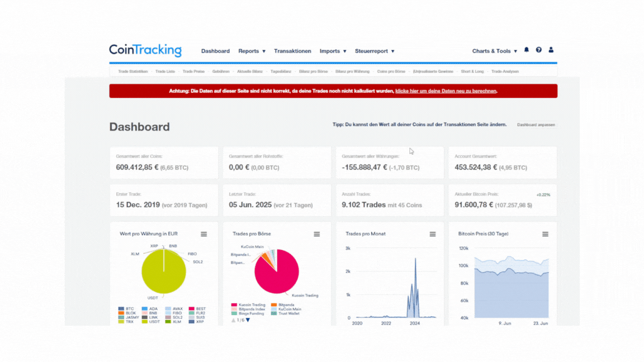Image resolution: width=644 pixels, height=362 pixels.
Task: Toggle BTC series in currency legend
Action: point(126,308)
